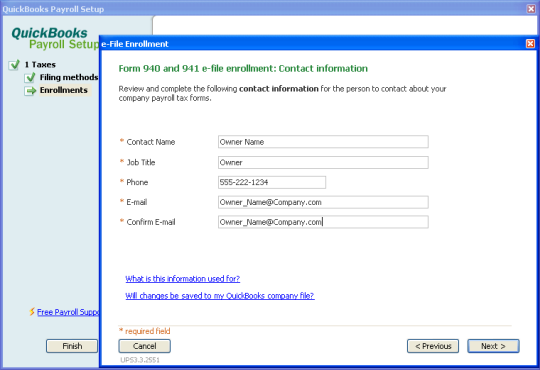Screen dimensions: 540x370
Task: Select the Enrollments step in sidebar
Action: coord(64,90)
